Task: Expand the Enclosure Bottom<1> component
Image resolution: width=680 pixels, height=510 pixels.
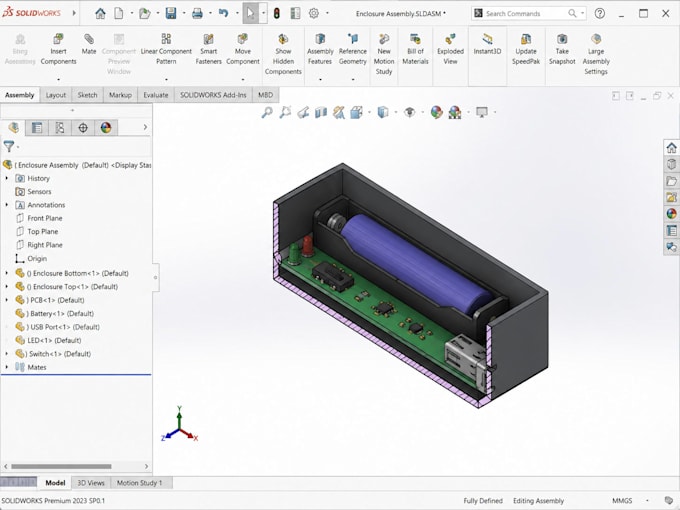Action: pyautogui.click(x=7, y=273)
